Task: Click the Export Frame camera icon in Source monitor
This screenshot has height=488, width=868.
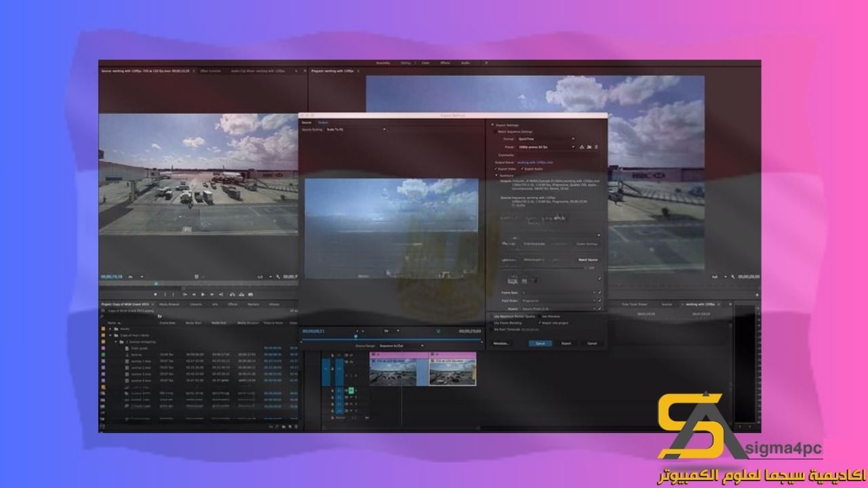Action: tap(250, 294)
